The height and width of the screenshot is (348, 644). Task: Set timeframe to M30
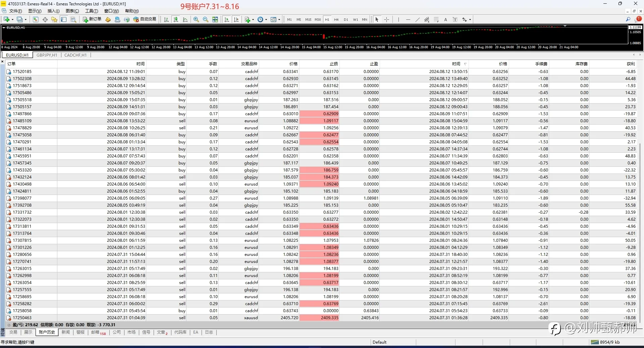[x=318, y=19]
